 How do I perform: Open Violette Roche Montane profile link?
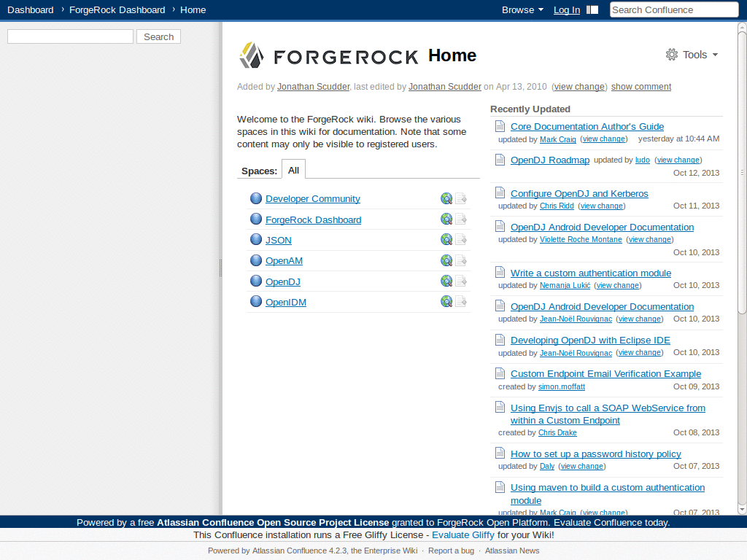pos(581,239)
